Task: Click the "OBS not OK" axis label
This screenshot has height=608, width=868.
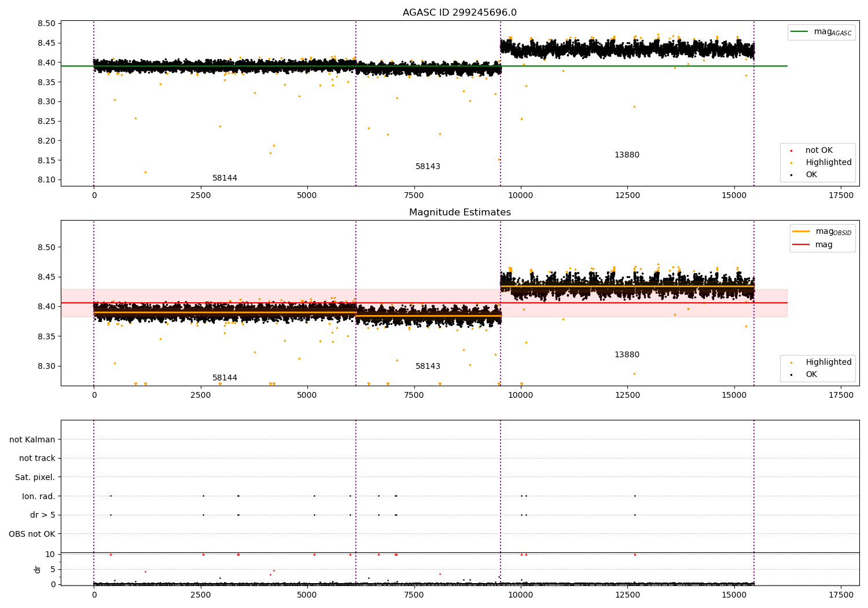Action: 32,534
